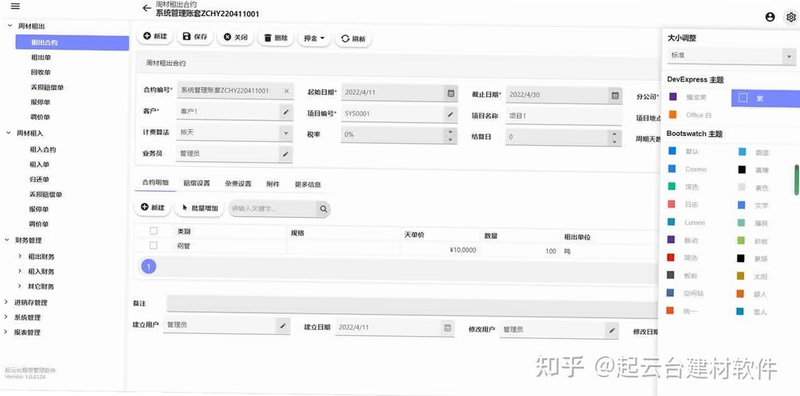Click the ¥10.0000 price cell
Viewport: 800px width, 396px height.
[x=440, y=250]
